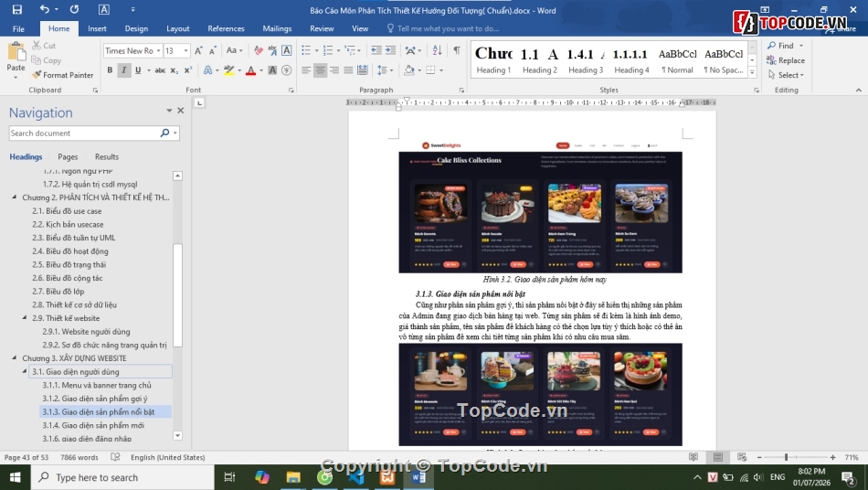Decrease font size with Shrink Font
Viewport: 868px width, 490px height.
pyautogui.click(x=213, y=50)
